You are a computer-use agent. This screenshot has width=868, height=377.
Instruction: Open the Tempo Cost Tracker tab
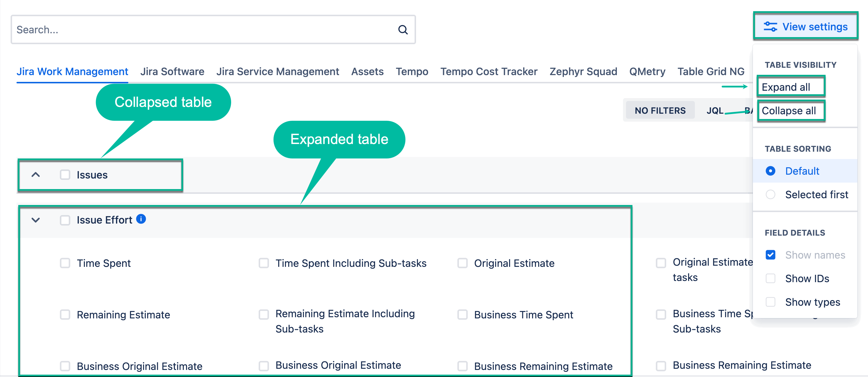(488, 72)
